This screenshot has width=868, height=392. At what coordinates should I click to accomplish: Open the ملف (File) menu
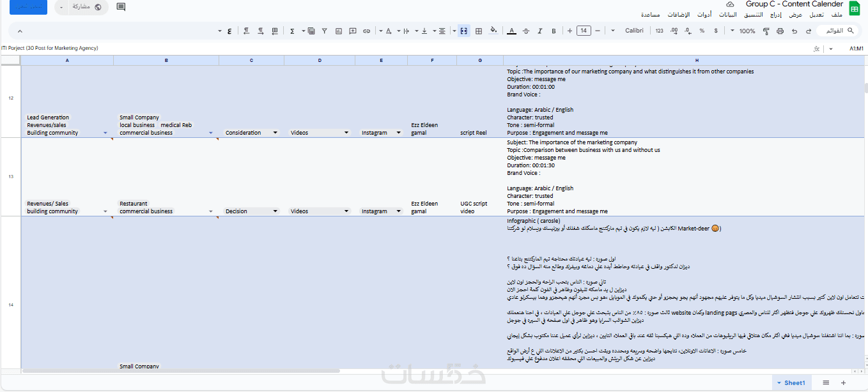click(x=836, y=15)
